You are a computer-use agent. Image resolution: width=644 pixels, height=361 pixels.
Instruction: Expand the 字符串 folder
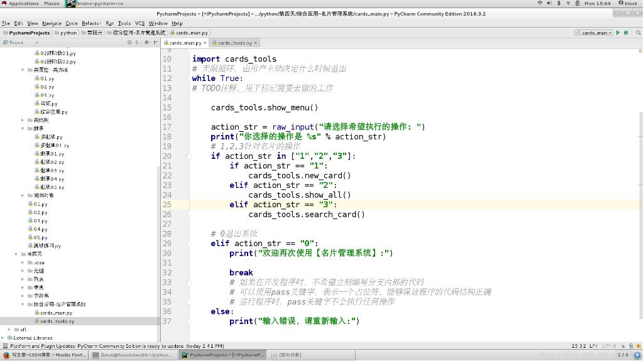pyautogui.click(x=23, y=296)
